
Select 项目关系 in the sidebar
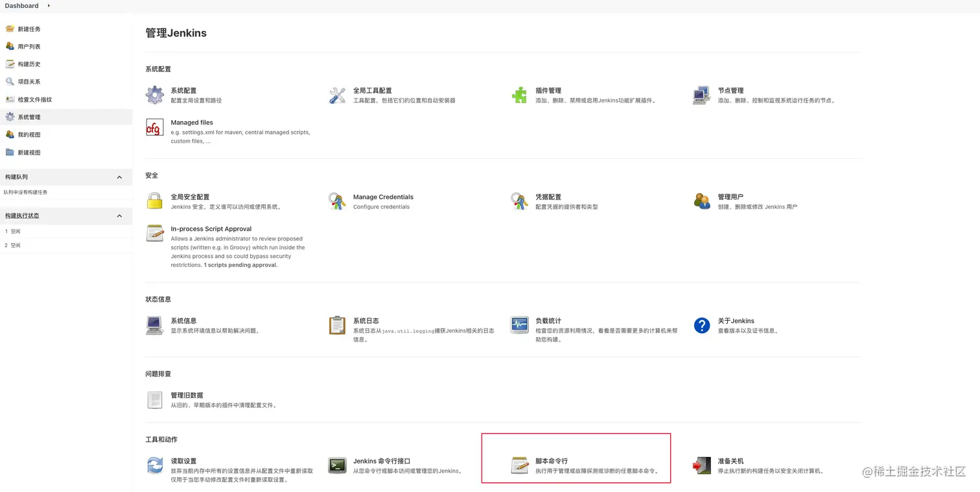pos(29,82)
